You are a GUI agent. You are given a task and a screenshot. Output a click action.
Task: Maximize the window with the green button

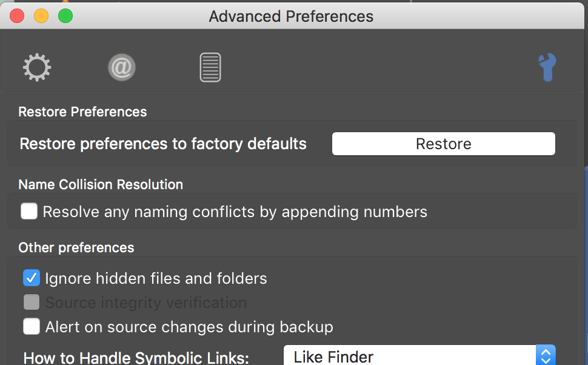pos(65,16)
